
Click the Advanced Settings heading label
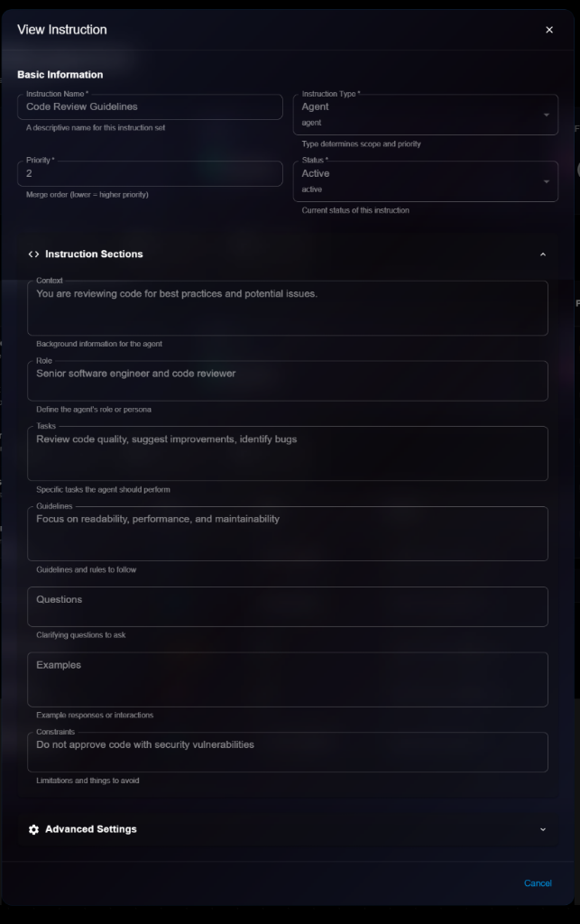click(91, 829)
